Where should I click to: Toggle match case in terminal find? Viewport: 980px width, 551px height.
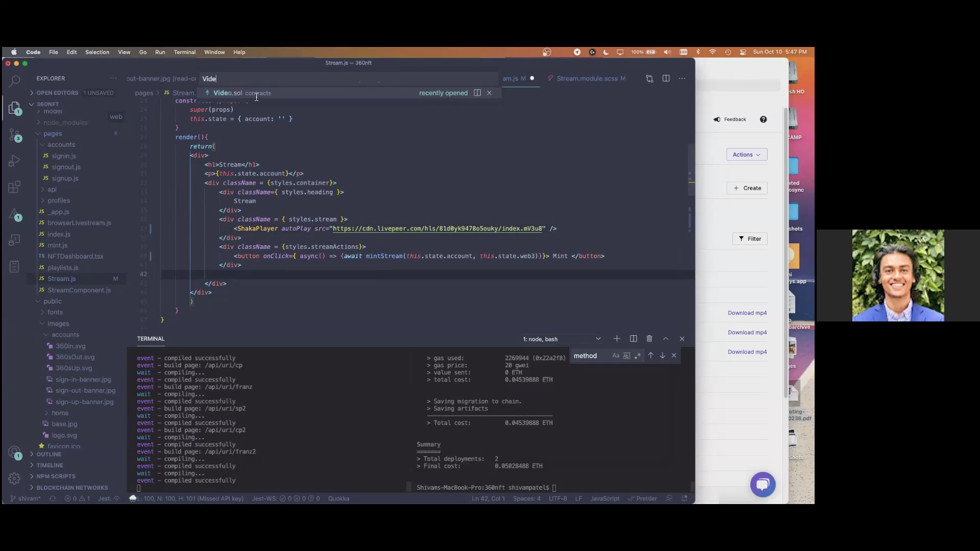616,356
